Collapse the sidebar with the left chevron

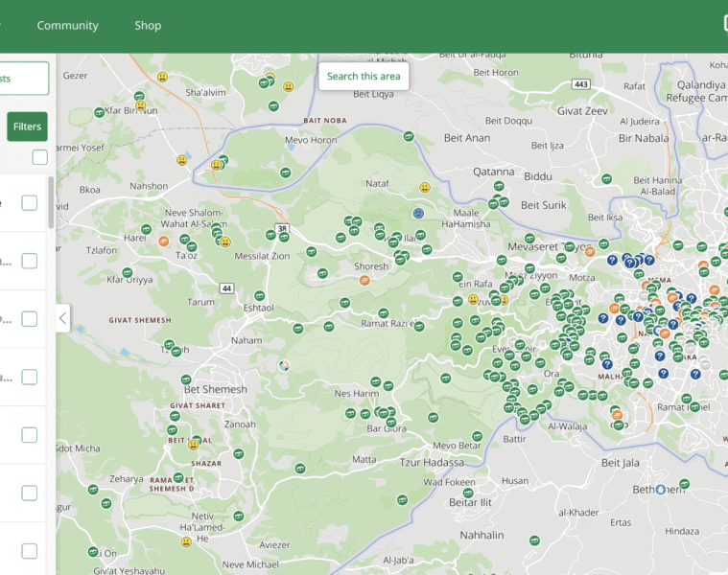(62, 318)
